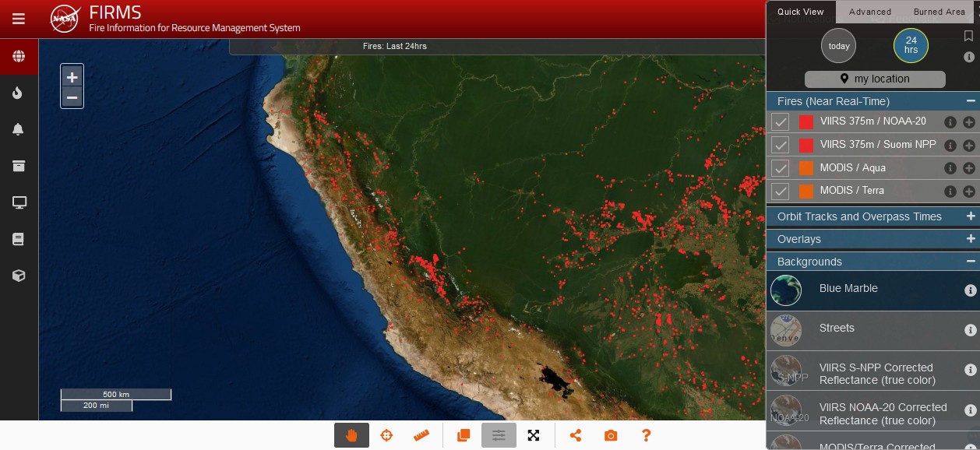Open the alerts bell sidebar icon
The width and height of the screenshot is (980, 450).
click(19, 129)
